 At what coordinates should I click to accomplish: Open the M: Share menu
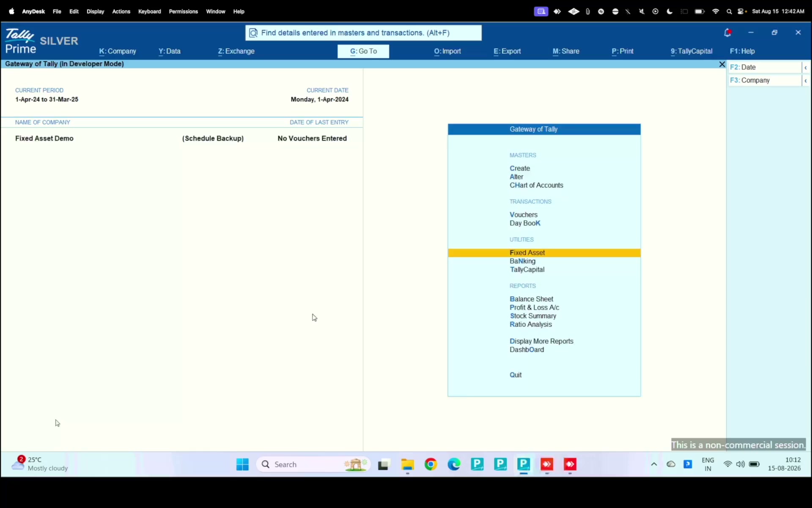(x=566, y=51)
